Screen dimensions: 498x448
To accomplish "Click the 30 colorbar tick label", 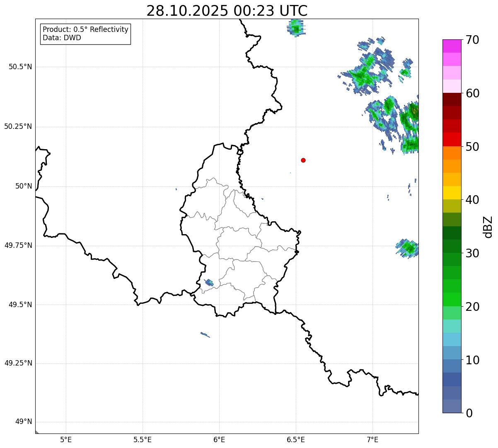I will (472, 253).
